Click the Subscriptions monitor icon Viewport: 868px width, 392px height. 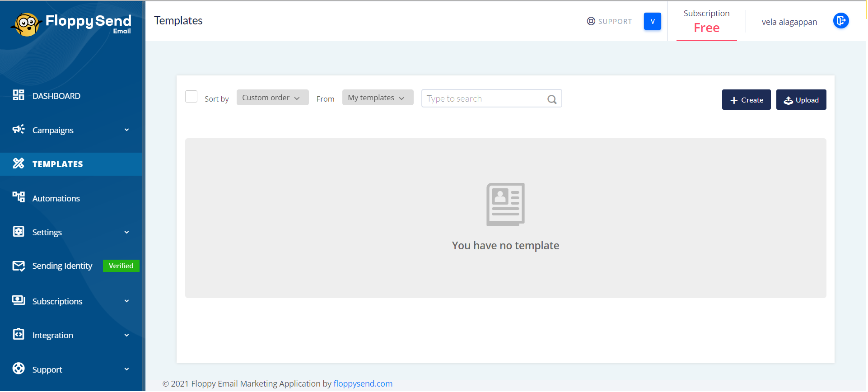coord(19,300)
